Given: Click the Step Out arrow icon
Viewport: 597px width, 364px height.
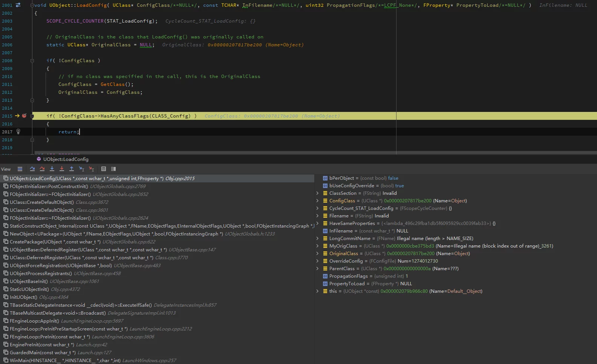Looking at the screenshot, I should coord(72,169).
